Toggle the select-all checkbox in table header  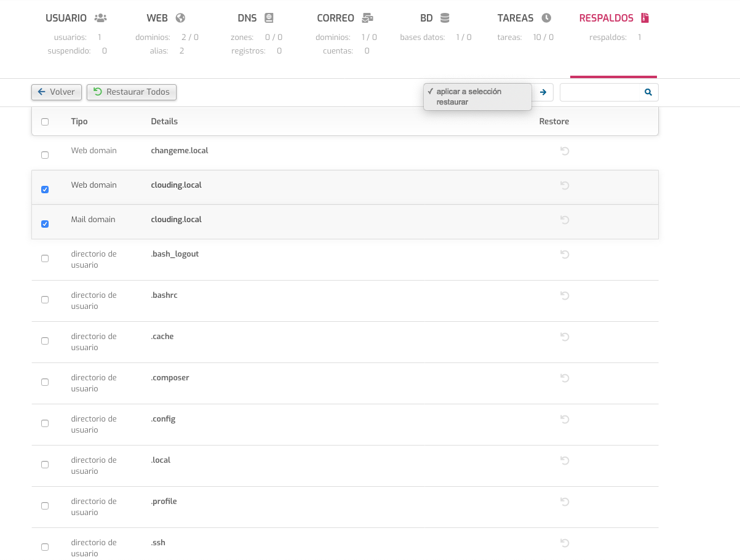click(45, 122)
